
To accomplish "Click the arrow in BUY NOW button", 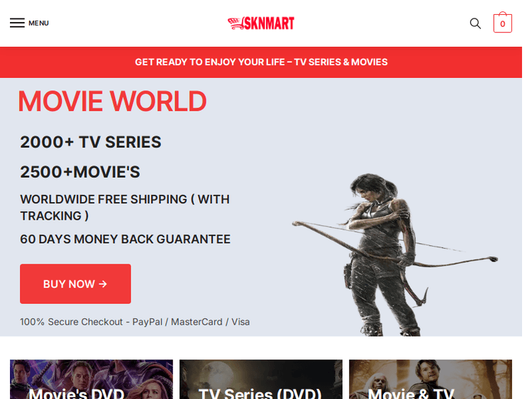I will pyautogui.click(x=103, y=283).
